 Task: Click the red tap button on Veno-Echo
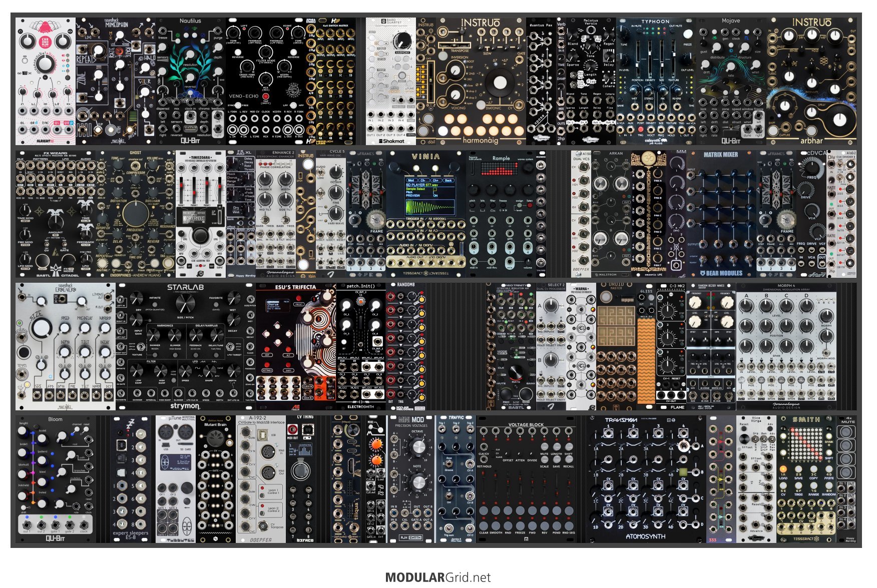[x=266, y=96]
